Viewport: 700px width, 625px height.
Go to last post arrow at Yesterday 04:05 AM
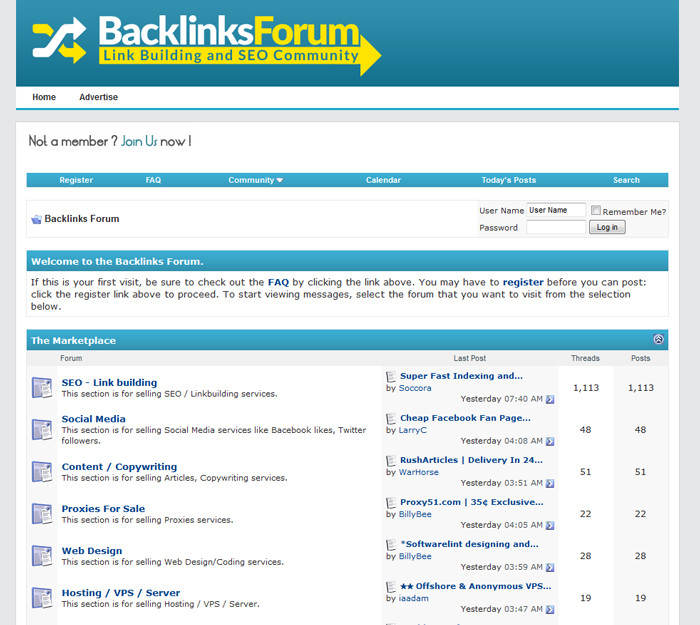pos(550,525)
